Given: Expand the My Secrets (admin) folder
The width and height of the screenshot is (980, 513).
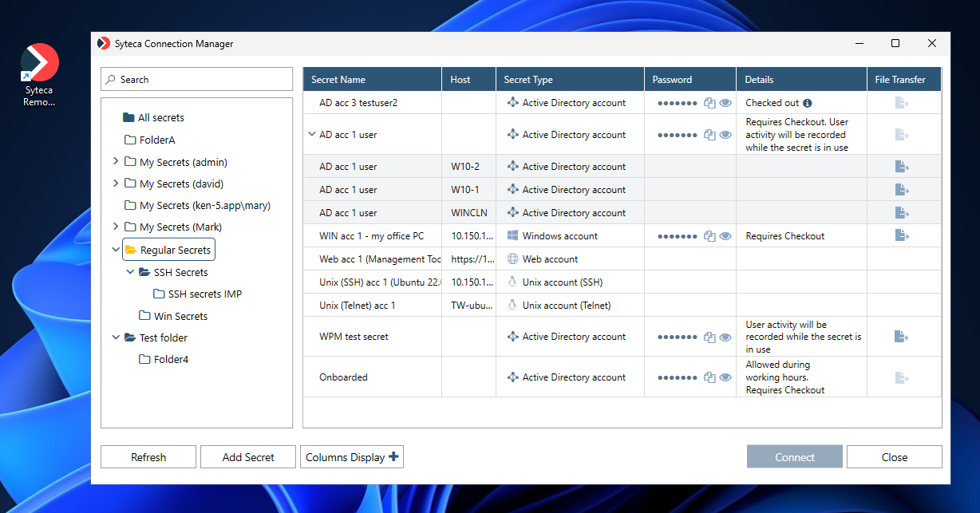Looking at the screenshot, I should [116, 161].
